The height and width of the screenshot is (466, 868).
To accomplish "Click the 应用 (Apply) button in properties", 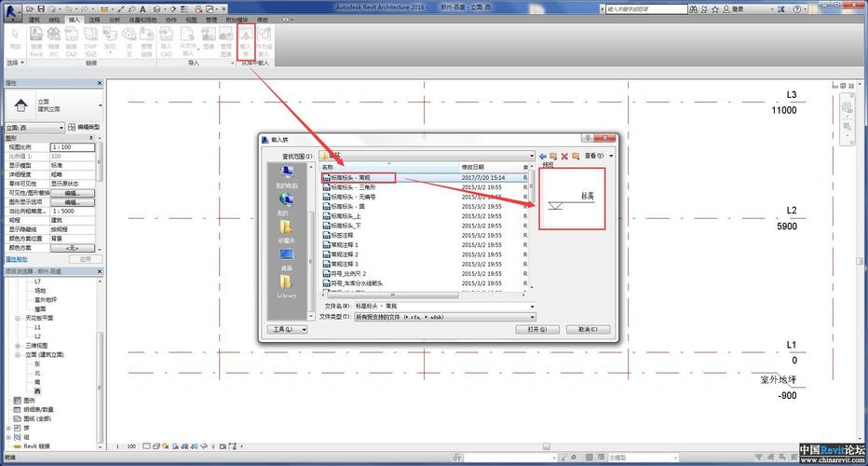I will pos(86,259).
